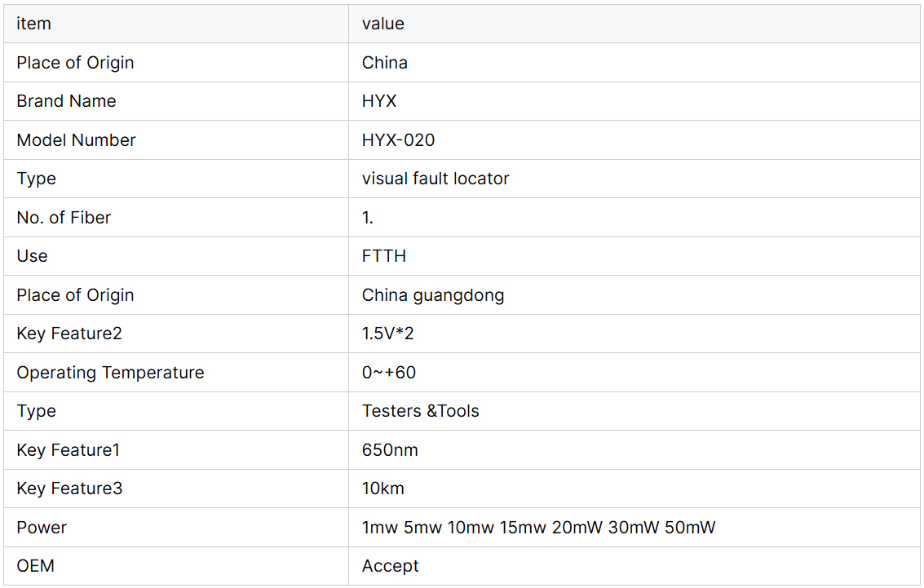
Task: Select the '0~+60' temperature value
Action: [x=389, y=373]
